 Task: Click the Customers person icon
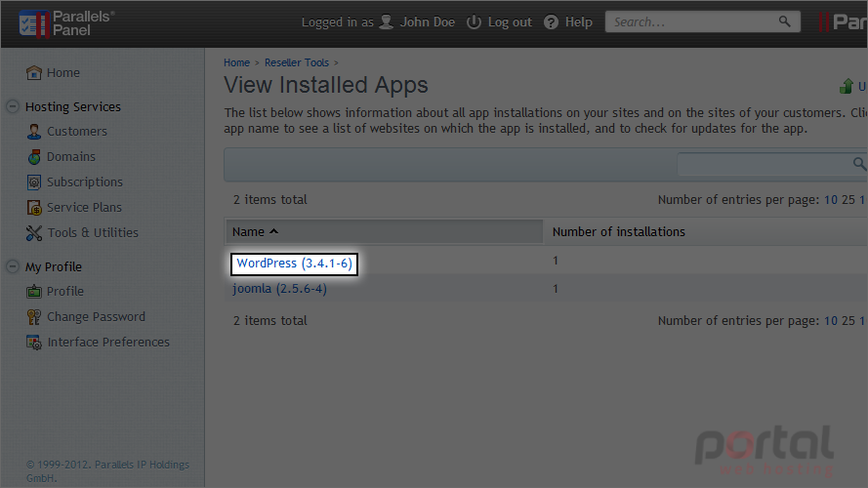[34, 131]
